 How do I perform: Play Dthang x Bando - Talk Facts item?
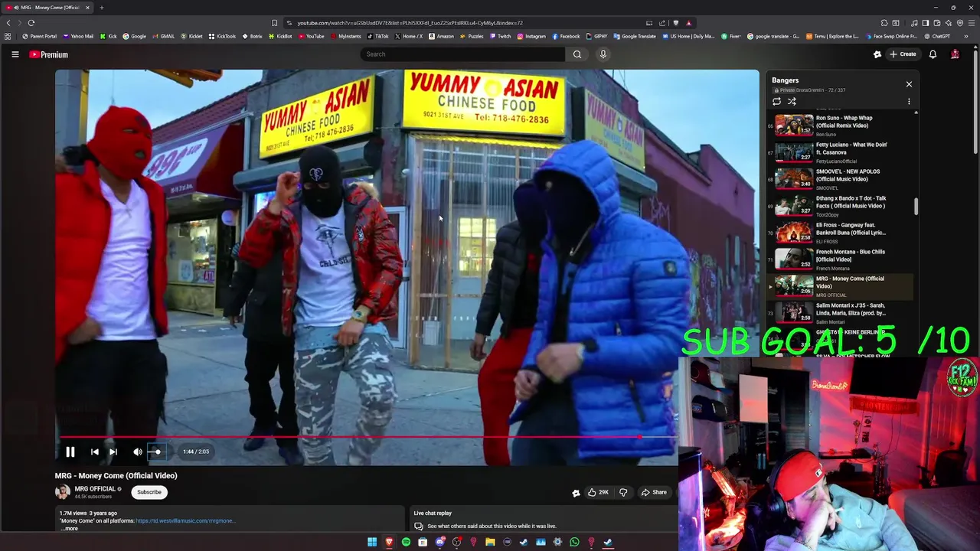[840, 205]
